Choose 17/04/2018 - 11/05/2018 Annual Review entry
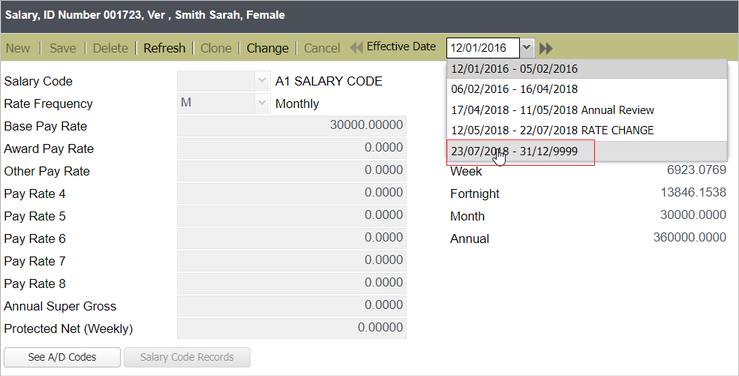This screenshot has height=376, width=739. 587,110
